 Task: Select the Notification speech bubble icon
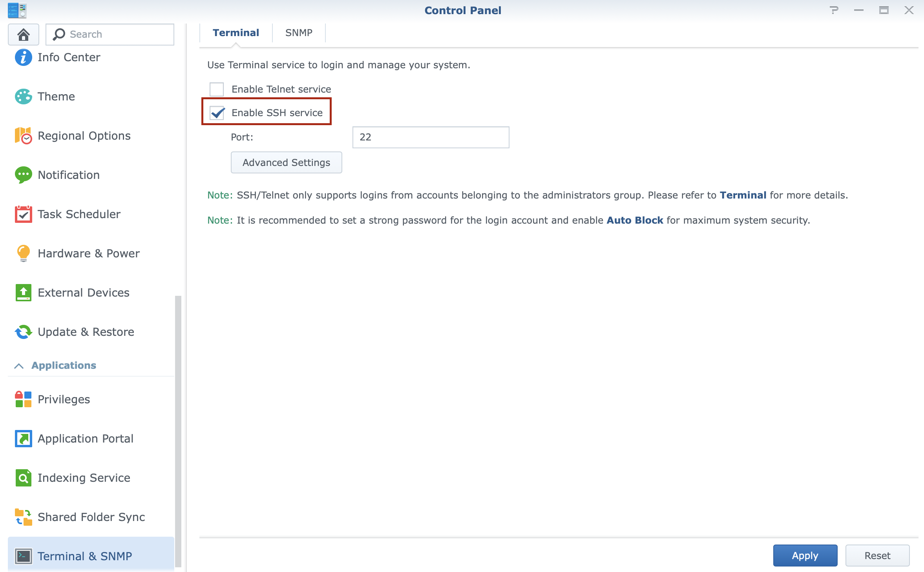23,175
